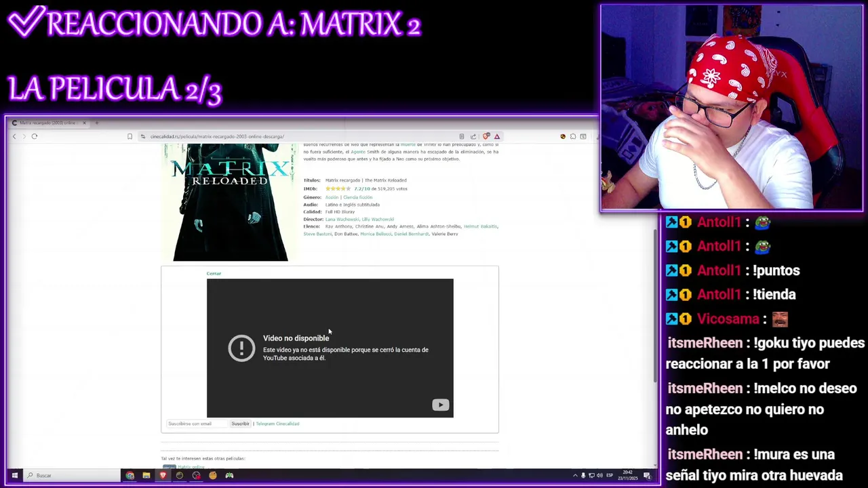Click the first itsmeRheen chat username

[705, 343]
